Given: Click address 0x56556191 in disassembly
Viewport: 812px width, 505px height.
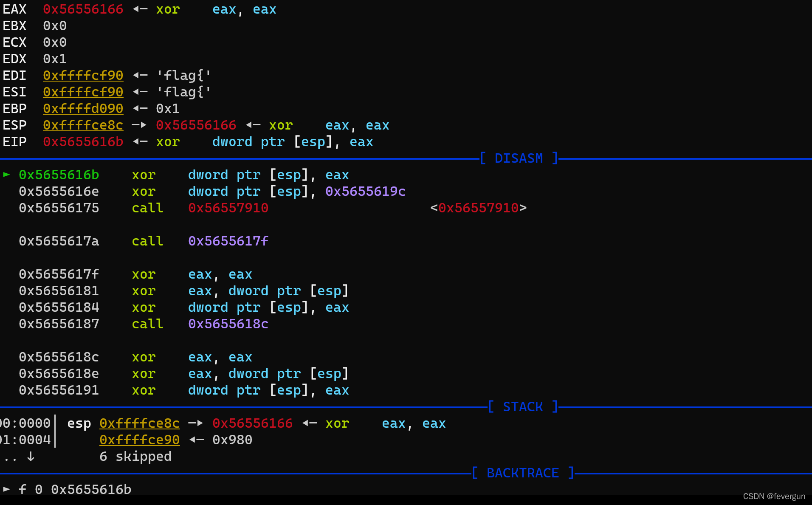Looking at the screenshot, I should point(59,390).
